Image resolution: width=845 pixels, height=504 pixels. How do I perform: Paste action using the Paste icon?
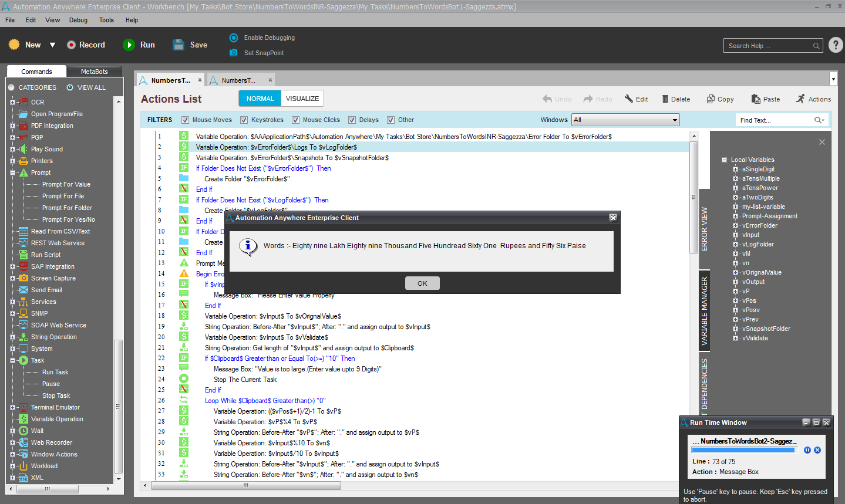756,99
